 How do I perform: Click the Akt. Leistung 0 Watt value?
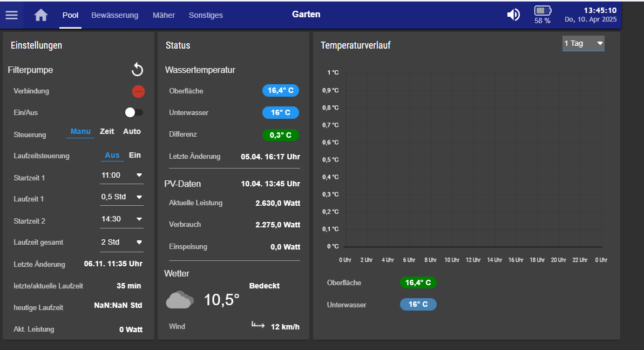[131, 329]
